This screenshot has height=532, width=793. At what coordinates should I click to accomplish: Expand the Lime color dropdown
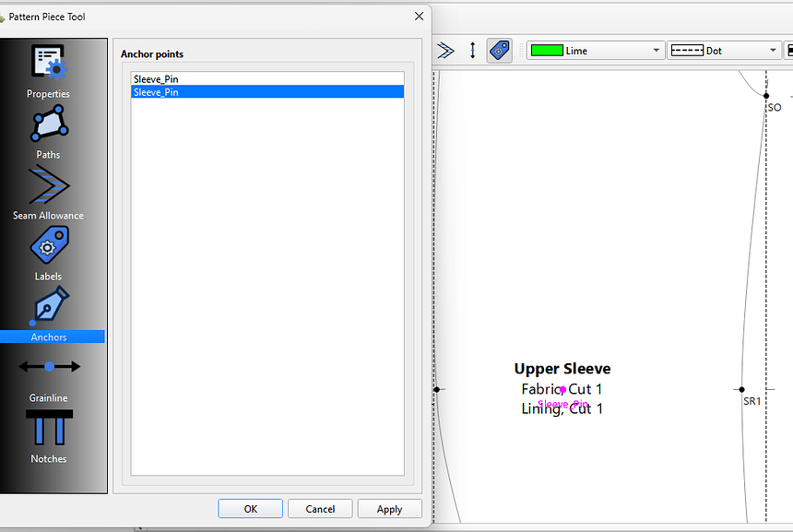click(x=656, y=51)
